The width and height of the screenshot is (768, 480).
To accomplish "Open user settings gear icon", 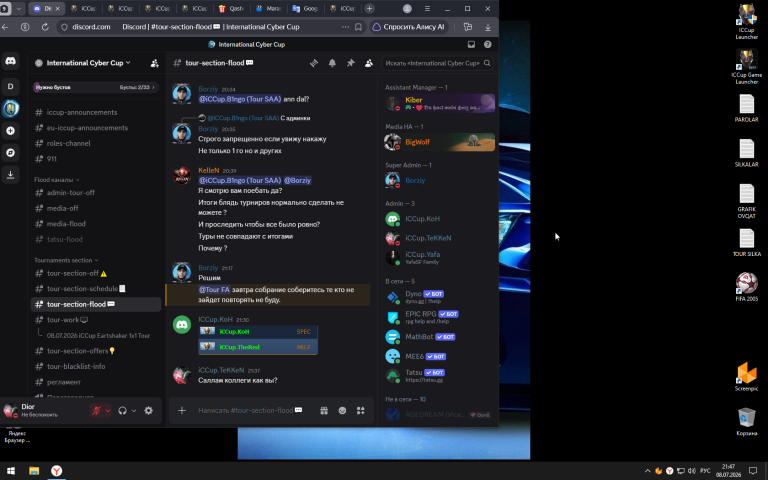I will pos(148,410).
